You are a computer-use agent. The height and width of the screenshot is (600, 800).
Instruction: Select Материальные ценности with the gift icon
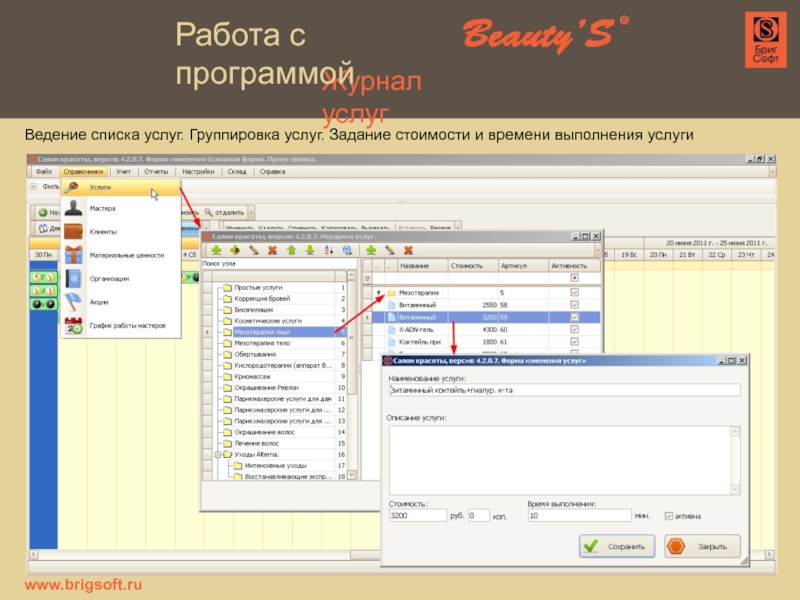120,255
